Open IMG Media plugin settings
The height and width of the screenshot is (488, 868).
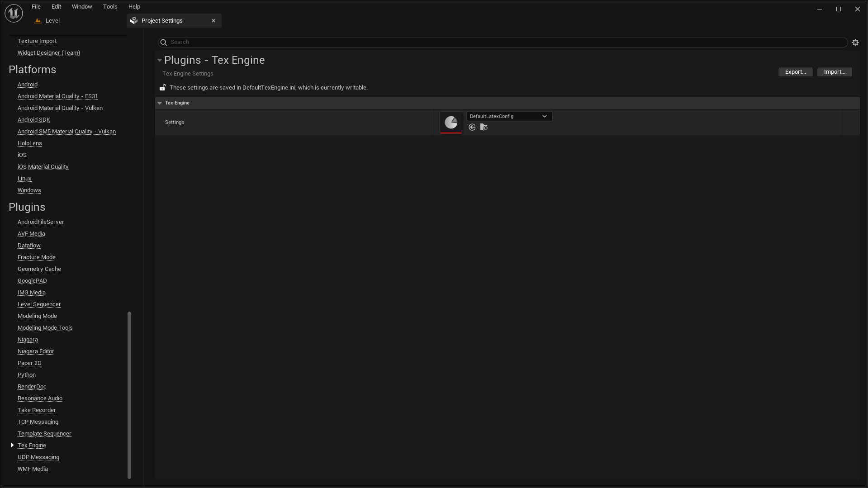pos(32,292)
